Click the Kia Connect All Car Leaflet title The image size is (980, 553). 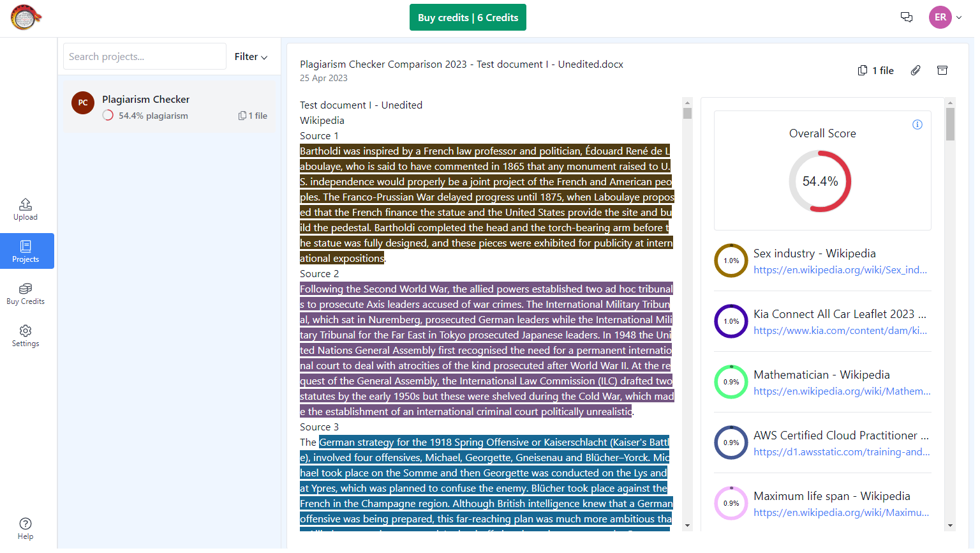tap(840, 314)
